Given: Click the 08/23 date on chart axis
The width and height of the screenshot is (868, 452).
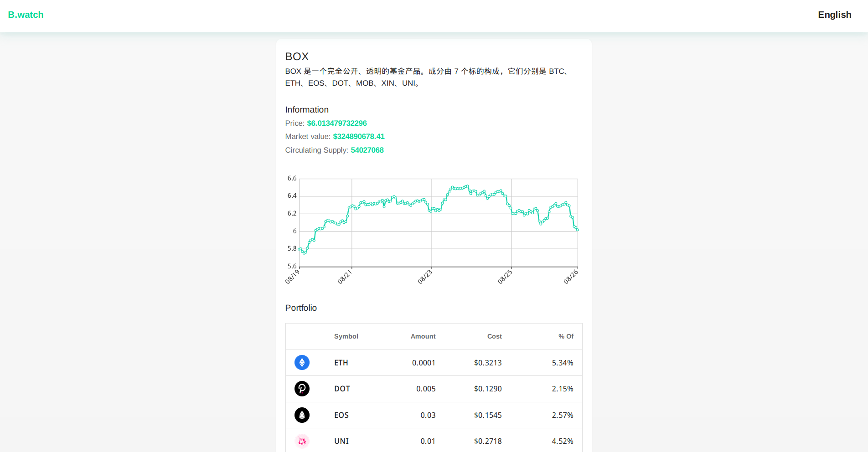Looking at the screenshot, I should pos(425,277).
